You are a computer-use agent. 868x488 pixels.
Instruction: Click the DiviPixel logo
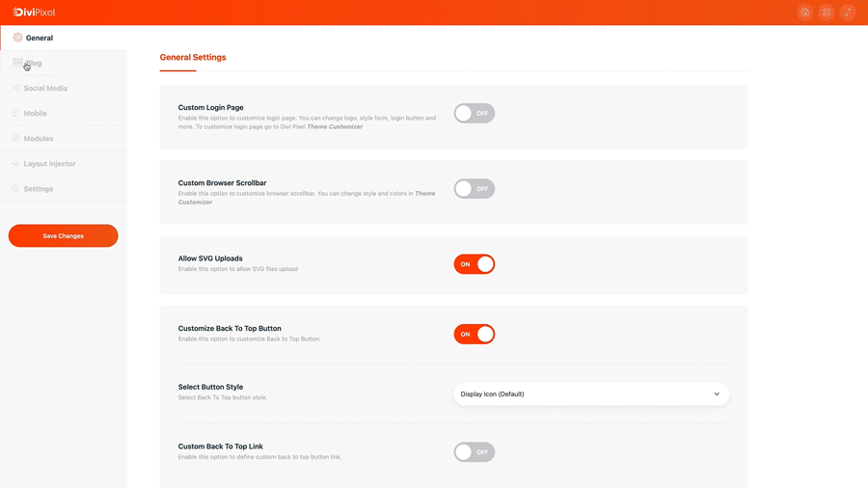34,13
